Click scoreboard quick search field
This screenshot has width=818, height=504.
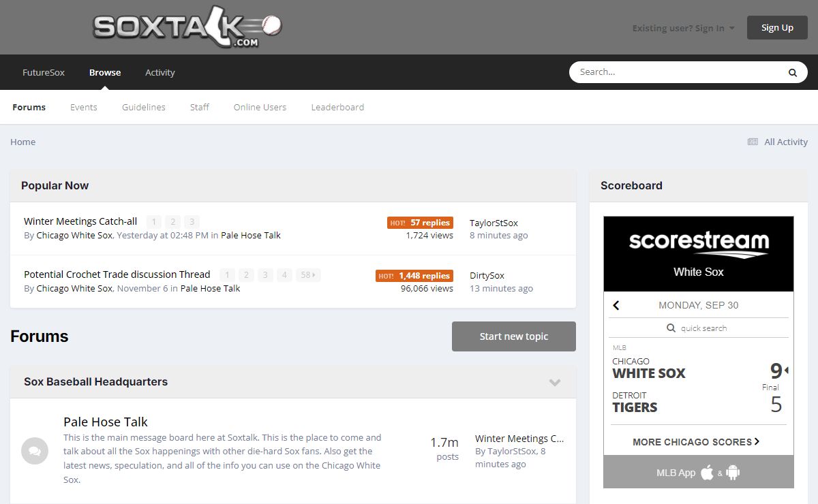pos(699,328)
